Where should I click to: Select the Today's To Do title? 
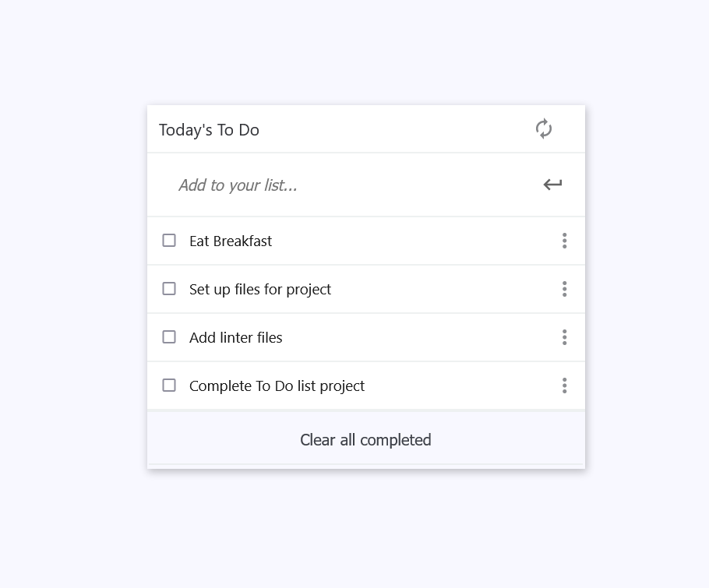click(209, 130)
